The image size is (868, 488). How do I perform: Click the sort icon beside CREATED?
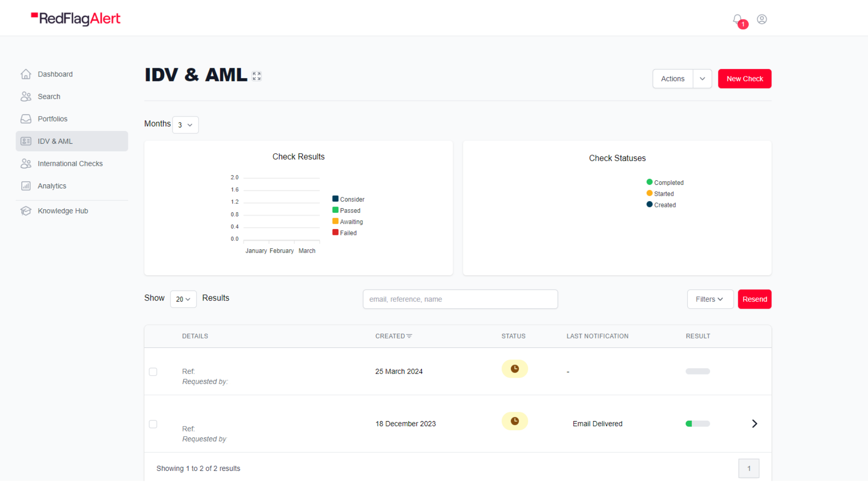point(409,336)
